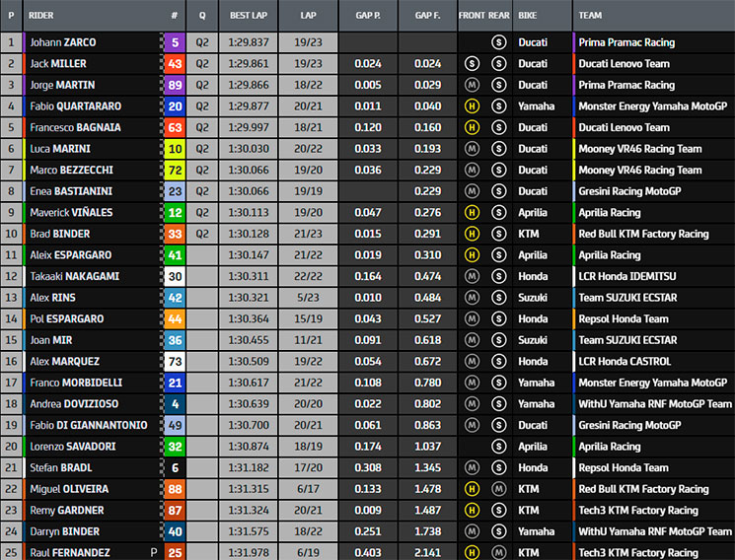Click the rear soft tyre icon in Takaaki NAKAGAMI's row
This screenshot has width=735, height=560.
(499, 276)
